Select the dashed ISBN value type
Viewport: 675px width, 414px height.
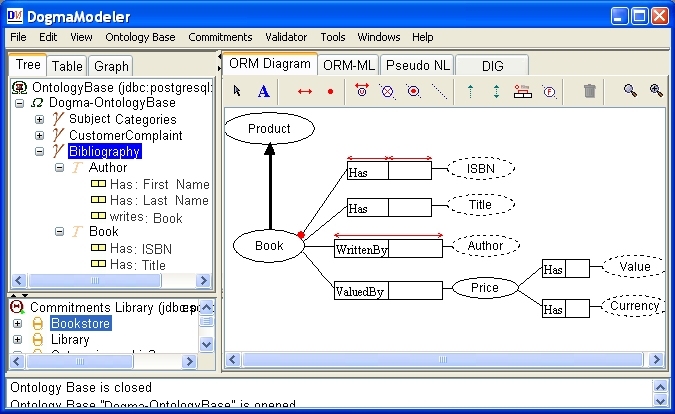point(481,168)
